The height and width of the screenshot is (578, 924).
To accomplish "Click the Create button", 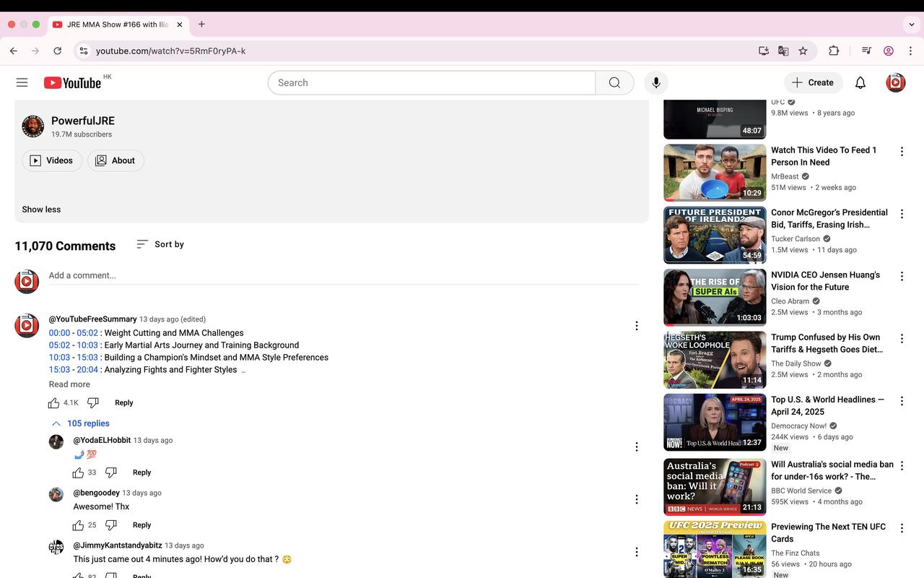I will tap(813, 82).
